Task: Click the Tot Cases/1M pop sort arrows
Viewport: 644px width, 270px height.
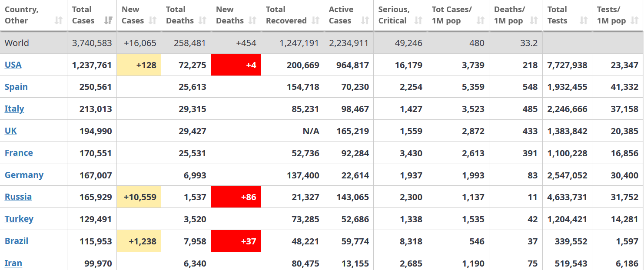Action: click(481, 20)
